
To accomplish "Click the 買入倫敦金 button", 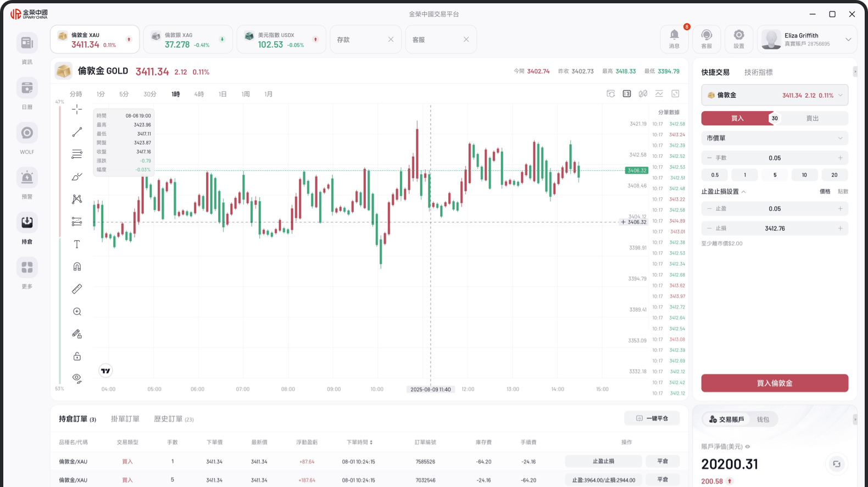I will pos(774,383).
